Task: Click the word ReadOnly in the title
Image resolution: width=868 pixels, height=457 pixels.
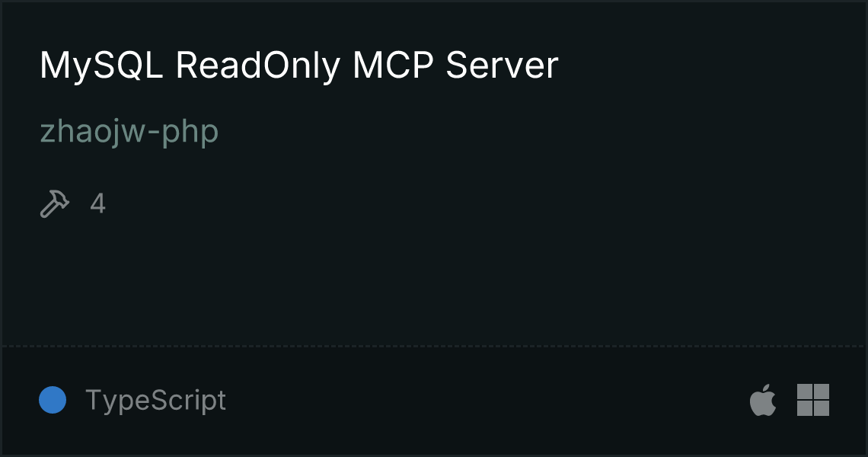Action: pos(258,66)
